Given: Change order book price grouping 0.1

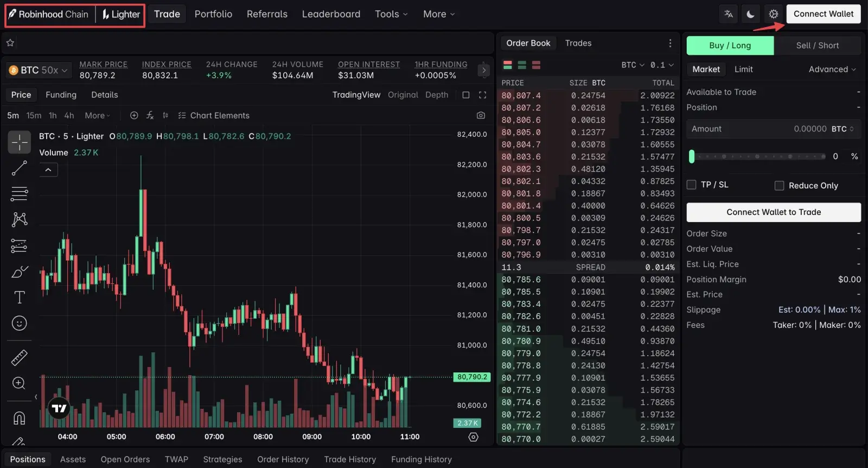Looking at the screenshot, I should click(x=662, y=65).
